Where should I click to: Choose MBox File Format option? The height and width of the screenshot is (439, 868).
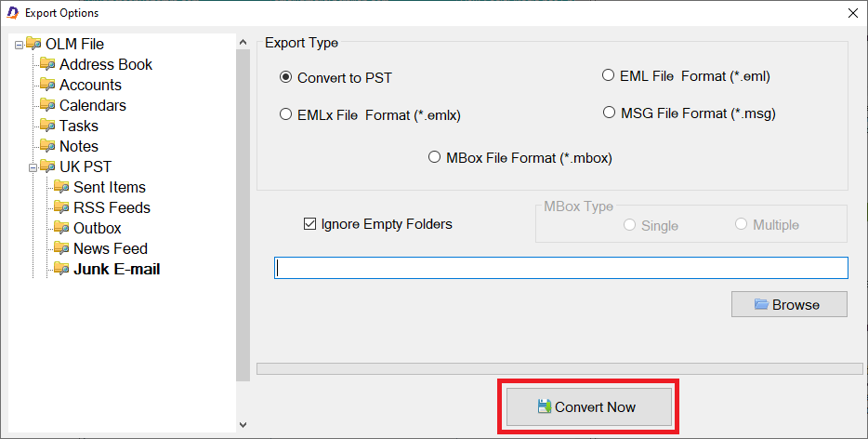click(435, 157)
